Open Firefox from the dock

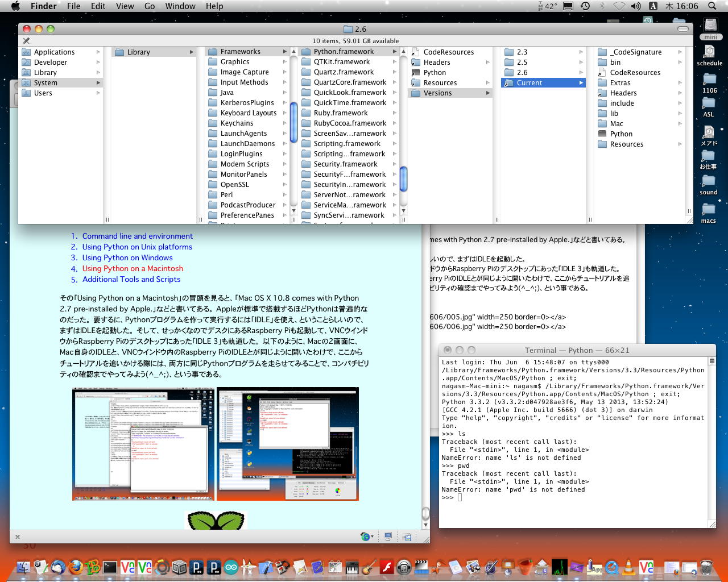click(75, 567)
